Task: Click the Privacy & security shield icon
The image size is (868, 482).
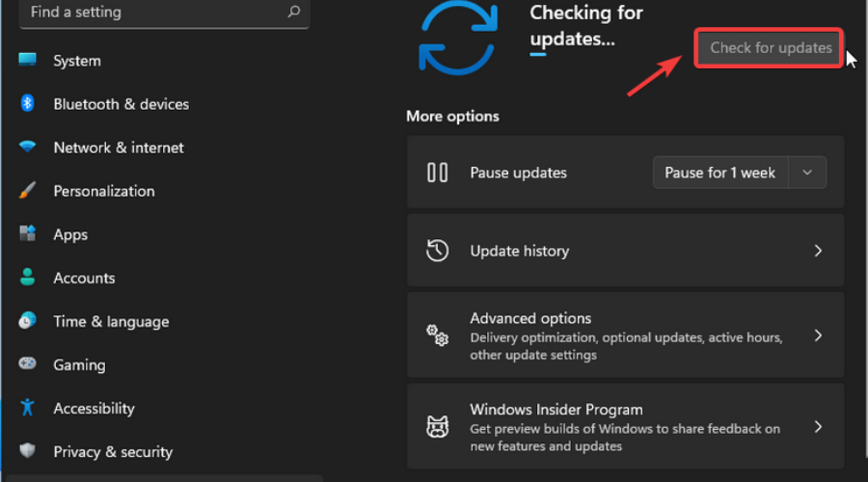Action: tap(27, 451)
